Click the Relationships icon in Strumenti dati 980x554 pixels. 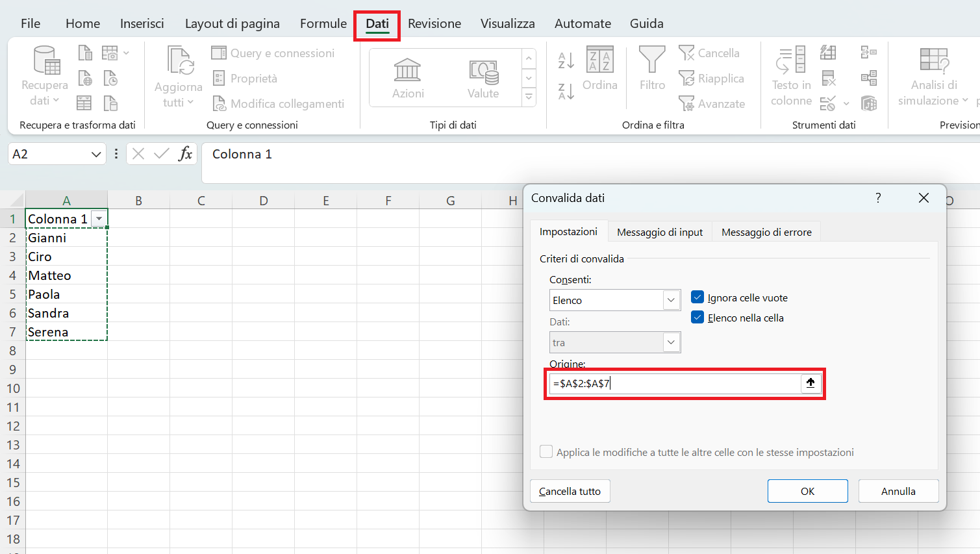[x=869, y=78]
